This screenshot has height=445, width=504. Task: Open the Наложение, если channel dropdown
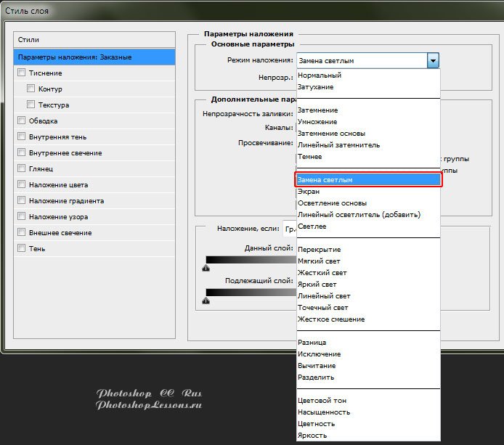[290, 229]
